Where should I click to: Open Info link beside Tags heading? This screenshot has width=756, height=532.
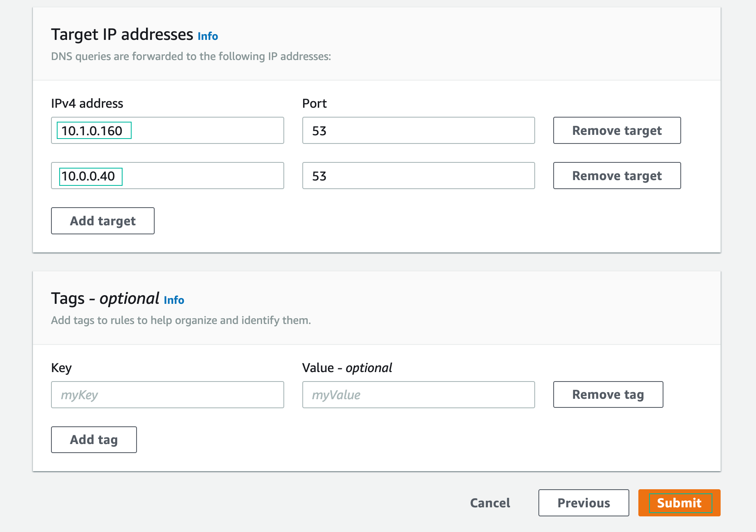coord(174,300)
